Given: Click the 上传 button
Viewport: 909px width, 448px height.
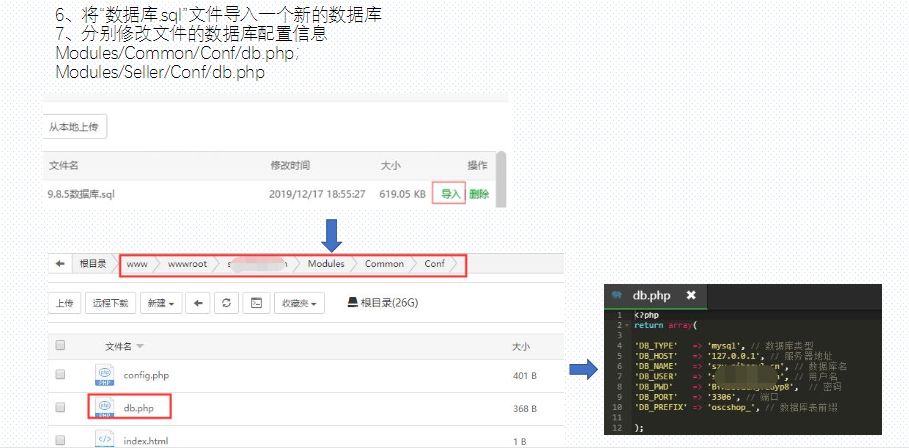Looking at the screenshot, I should pyautogui.click(x=64, y=303).
